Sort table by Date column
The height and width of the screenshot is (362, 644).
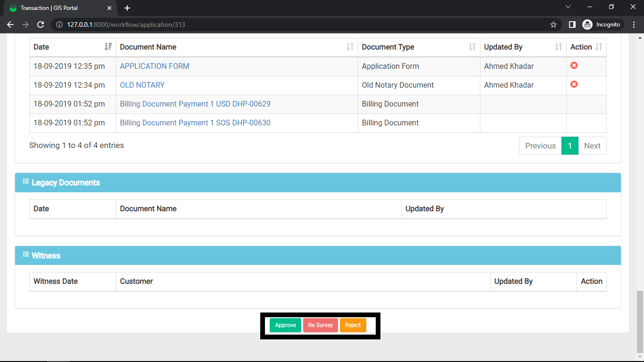(x=73, y=47)
